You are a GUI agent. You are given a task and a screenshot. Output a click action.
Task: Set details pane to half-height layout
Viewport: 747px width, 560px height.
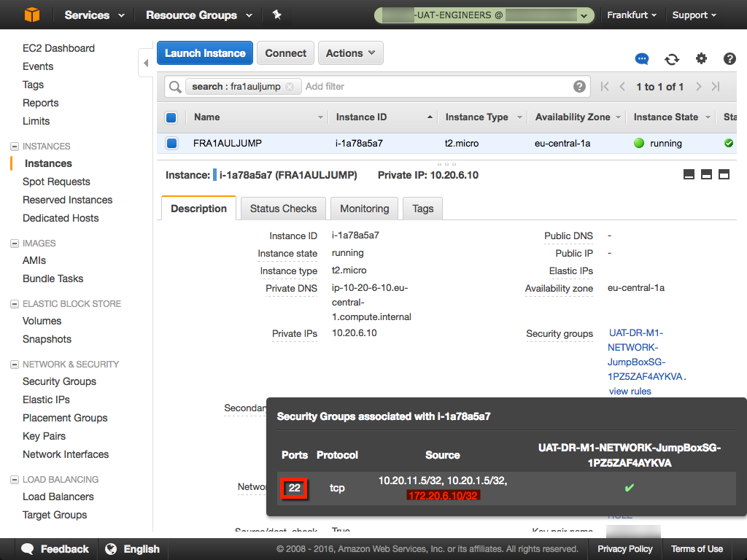pyautogui.click(x=706, y=174)
